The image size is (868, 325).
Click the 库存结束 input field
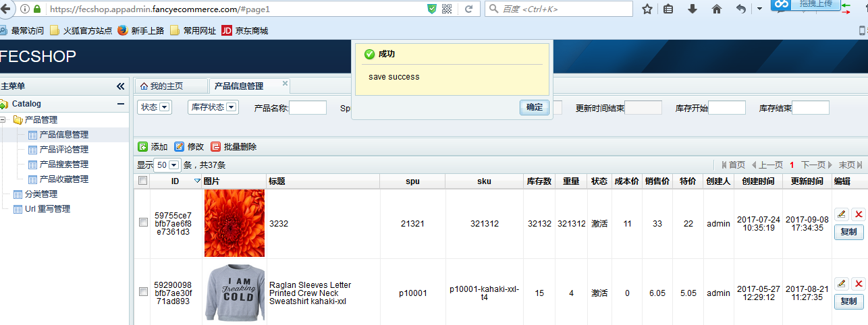pos(811,108)
